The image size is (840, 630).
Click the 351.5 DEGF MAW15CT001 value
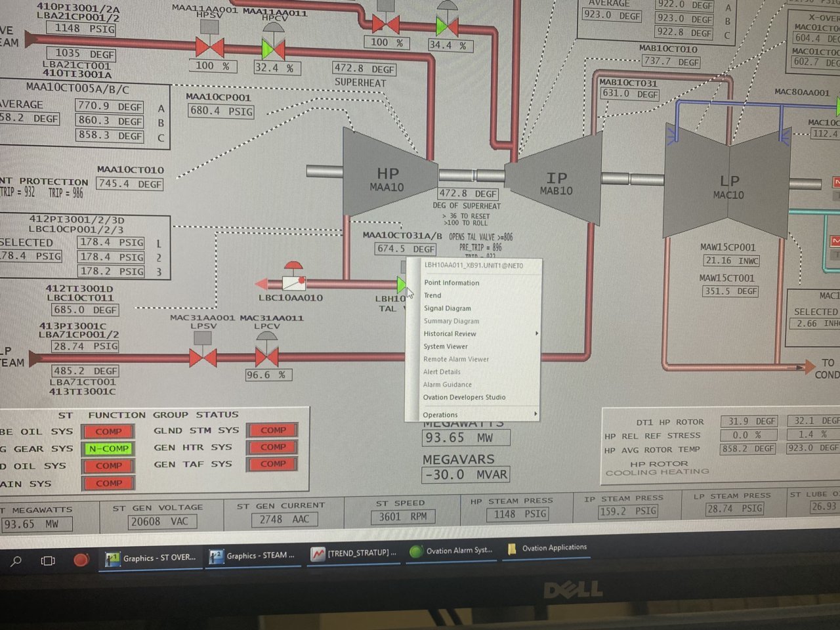coord(730,291)
